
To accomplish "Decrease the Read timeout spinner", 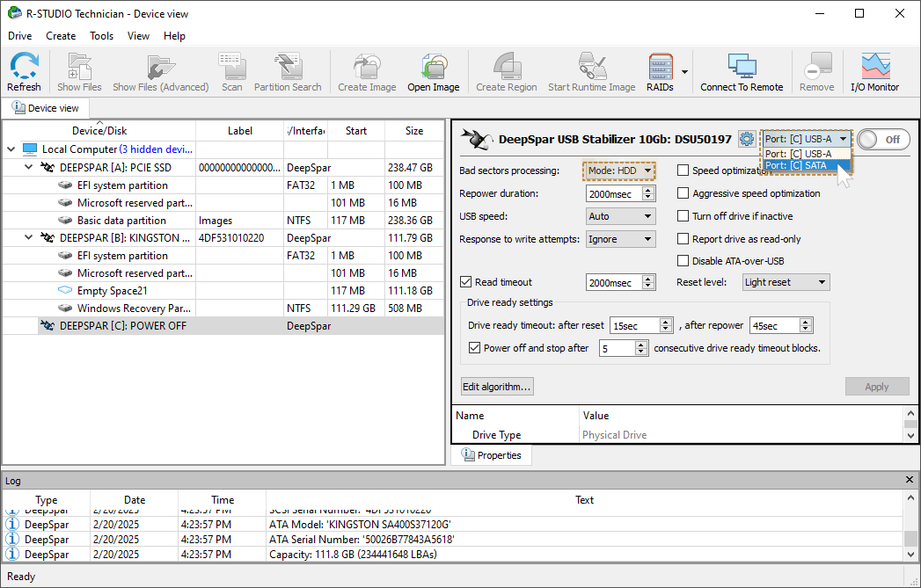I will tap(648, 286).
